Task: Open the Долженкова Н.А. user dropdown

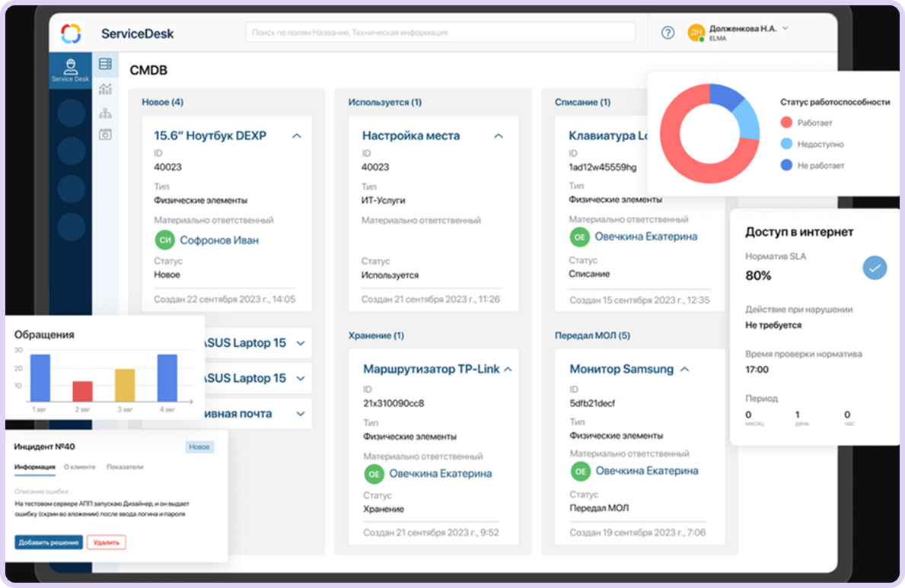Action: [785, 28]
